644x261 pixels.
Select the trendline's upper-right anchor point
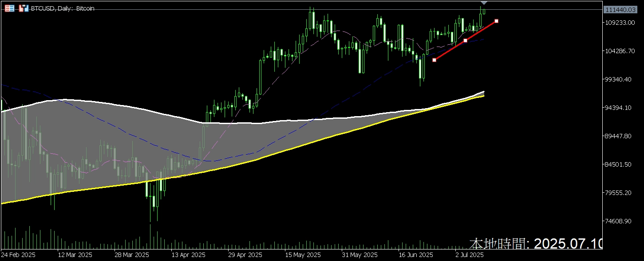[x=496, y=21]
